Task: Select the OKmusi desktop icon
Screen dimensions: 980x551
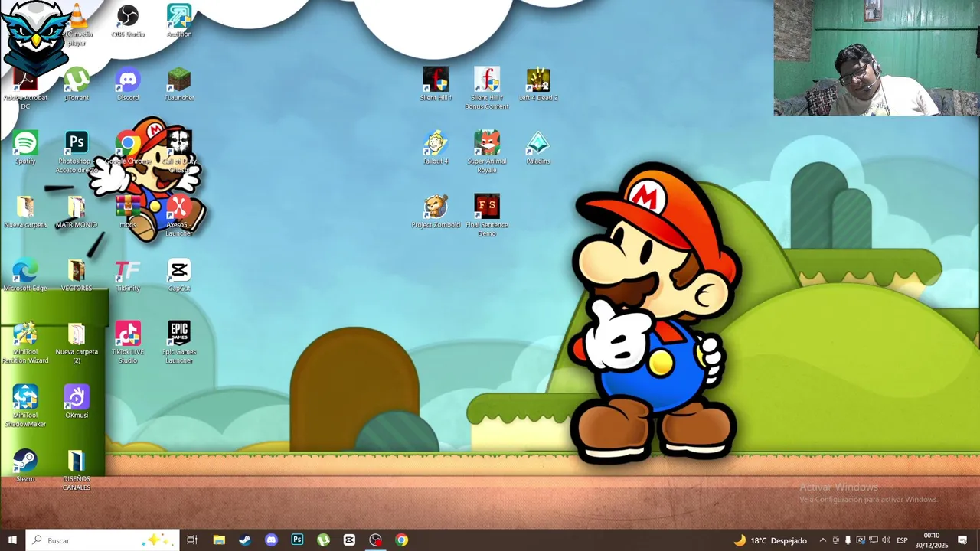Action: tap(77, 402)
